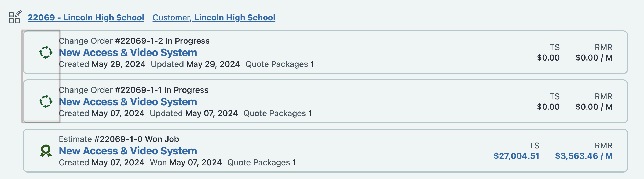This screenshot has width=644, height=179.
Task: Click Change Order #22069-1-2 In Progress label
Action: (x=134, y=41)
